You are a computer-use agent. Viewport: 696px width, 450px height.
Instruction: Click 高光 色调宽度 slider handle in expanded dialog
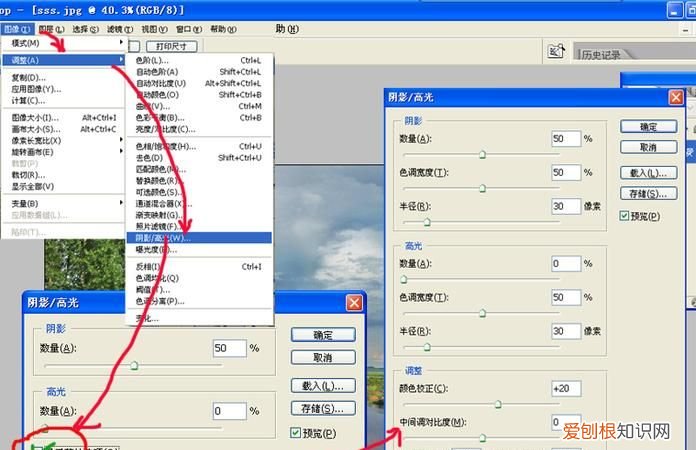click(482, 313)
